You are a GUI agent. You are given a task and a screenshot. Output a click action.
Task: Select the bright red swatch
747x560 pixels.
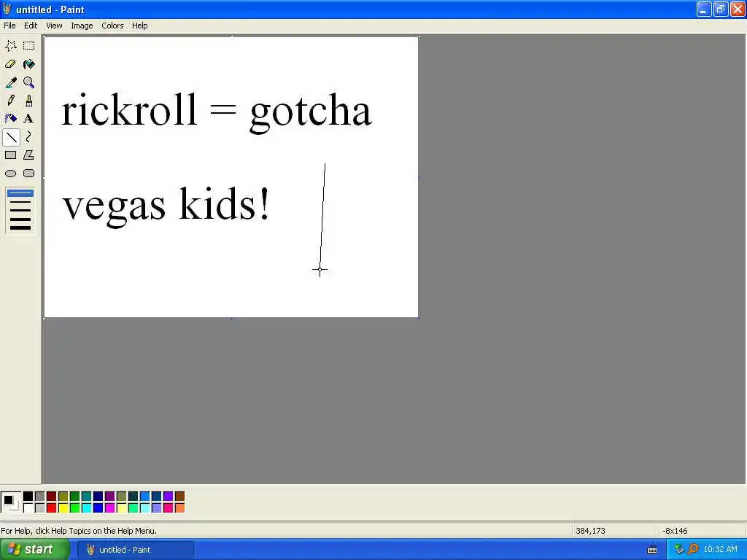[x=52, y=508]
